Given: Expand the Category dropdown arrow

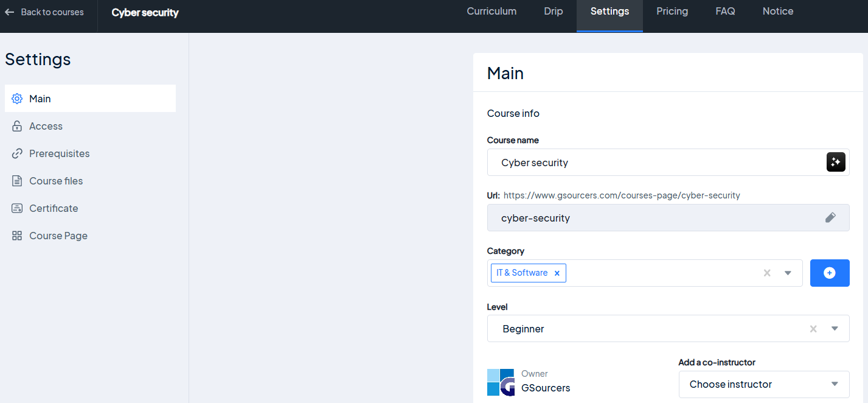Looking at the screenshot, I should tap(788, 273).
